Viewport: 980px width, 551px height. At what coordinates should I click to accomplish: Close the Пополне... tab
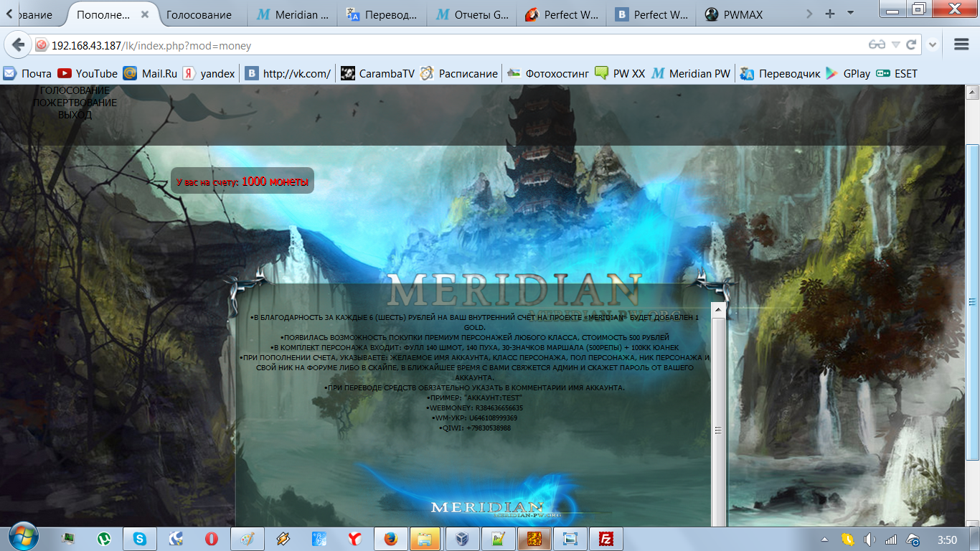(146, 14)
